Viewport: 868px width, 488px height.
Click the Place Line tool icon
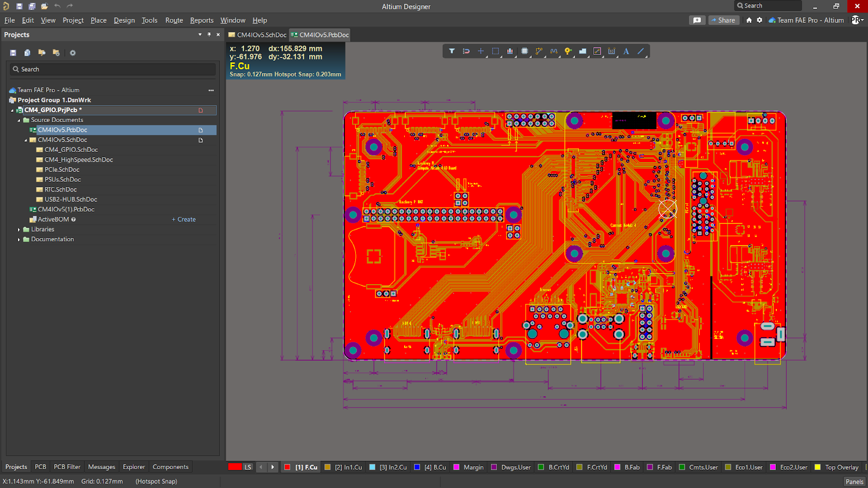pyautogui.click(x=641, y=51)
